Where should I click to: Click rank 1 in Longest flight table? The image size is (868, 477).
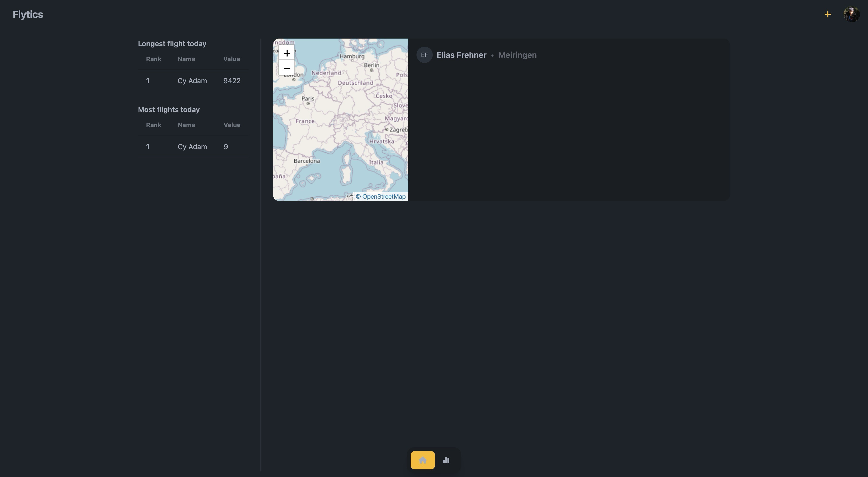coord(148,81)
